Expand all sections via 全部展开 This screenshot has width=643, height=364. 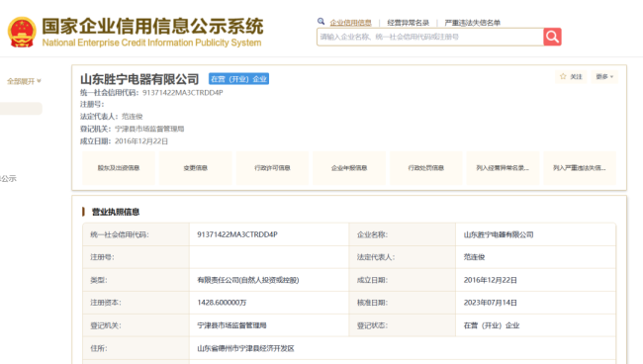point(24,81)
